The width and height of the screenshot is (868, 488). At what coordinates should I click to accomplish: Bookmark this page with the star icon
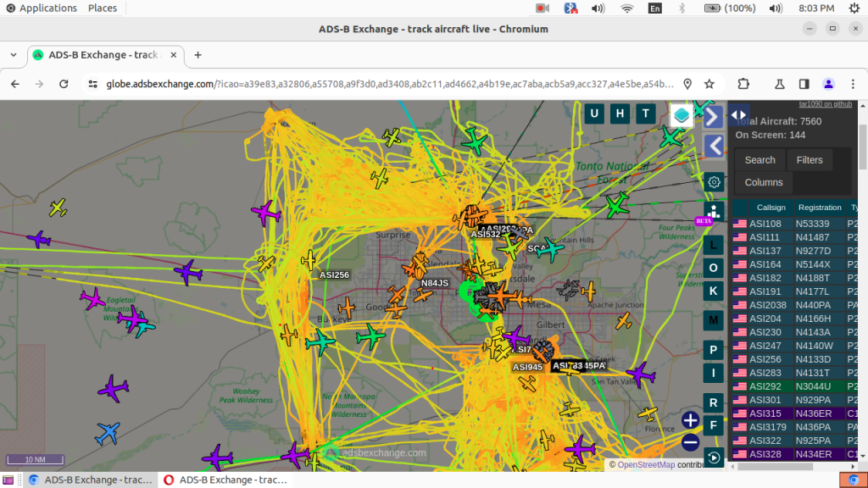(709, 84)
